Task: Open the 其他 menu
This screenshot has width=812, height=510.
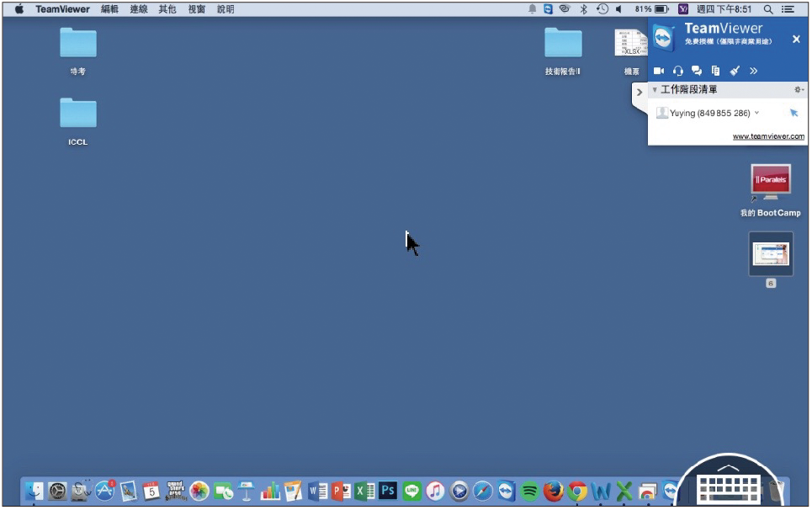Action: (x=167, y=9)
